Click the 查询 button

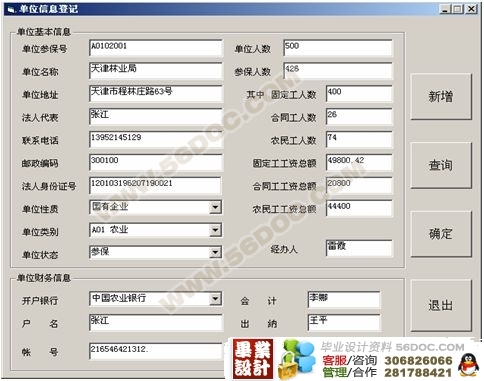441,165
